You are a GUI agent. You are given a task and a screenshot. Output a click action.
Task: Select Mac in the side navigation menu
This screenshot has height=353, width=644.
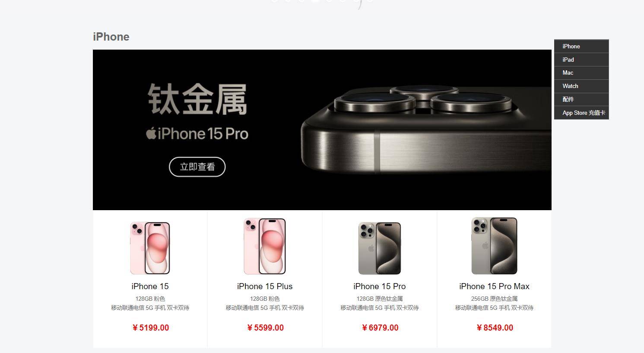pos(581,73)
